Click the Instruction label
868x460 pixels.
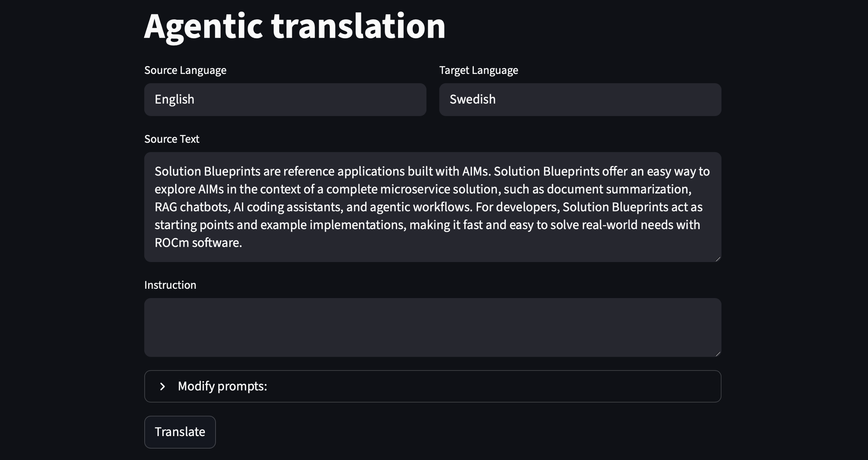click(170, 285)
